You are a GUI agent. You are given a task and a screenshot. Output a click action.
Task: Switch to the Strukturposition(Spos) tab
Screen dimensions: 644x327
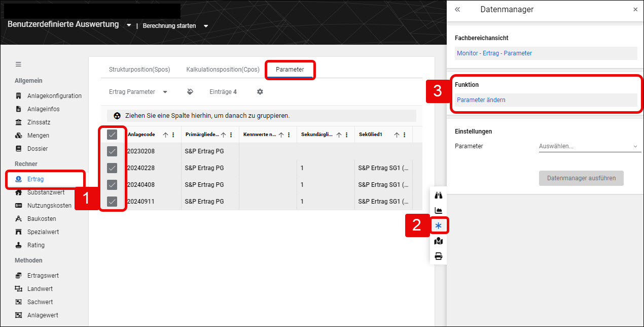[x=139, y=70]
